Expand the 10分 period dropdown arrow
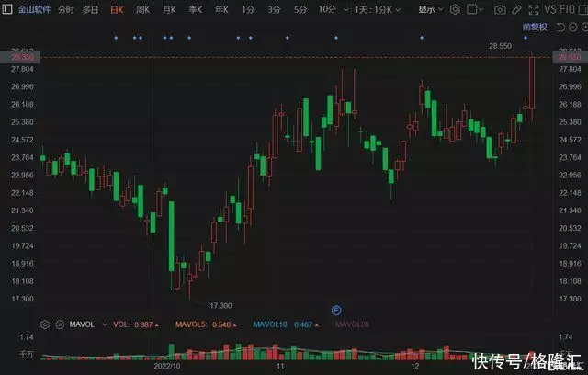588x375 pixels. pos(345,10)
